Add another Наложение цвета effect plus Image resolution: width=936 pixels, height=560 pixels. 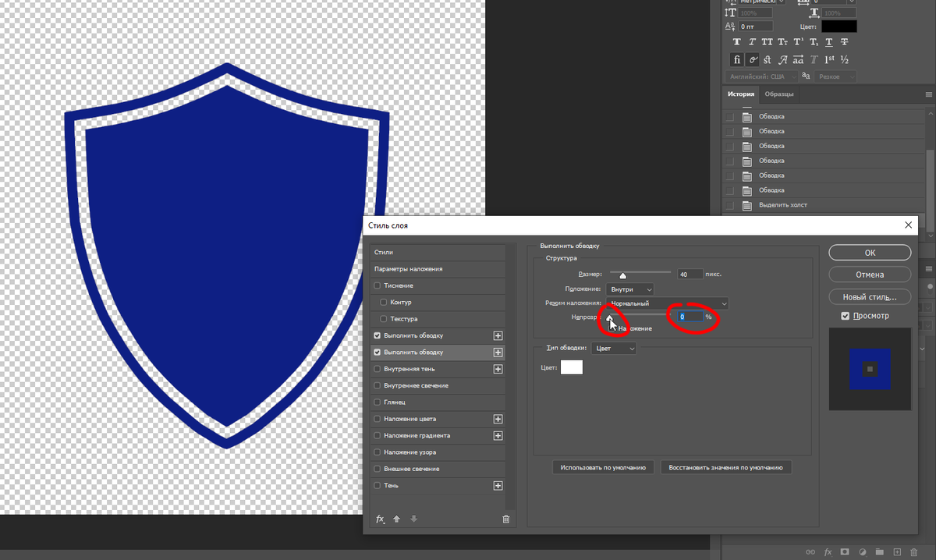498,419
